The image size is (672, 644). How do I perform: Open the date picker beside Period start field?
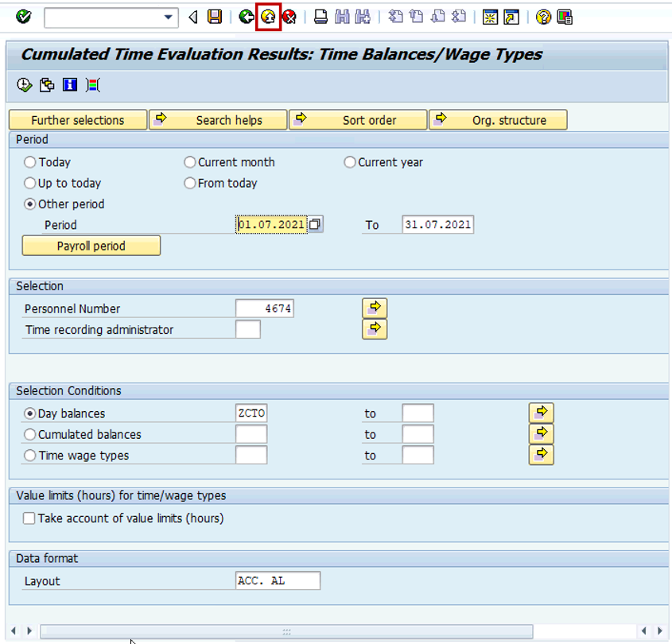pyautogui.click(x=316, y=224)
